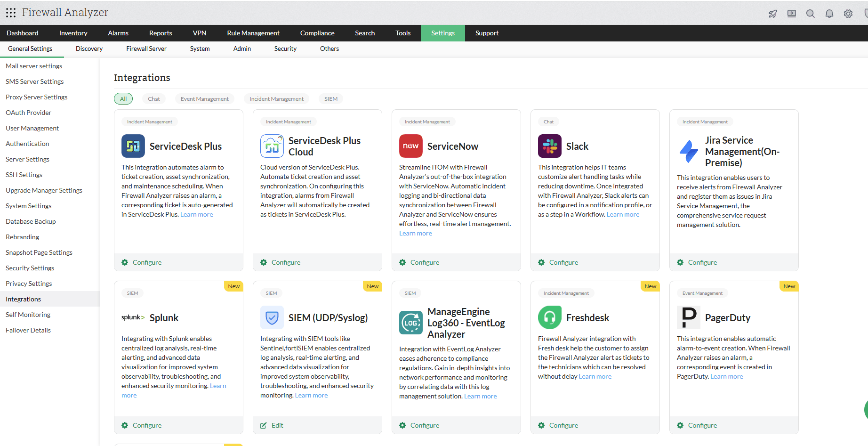Select the Incident Management filter pill
The height and width of the screenshot is (446, 868).
coord(276,99)
